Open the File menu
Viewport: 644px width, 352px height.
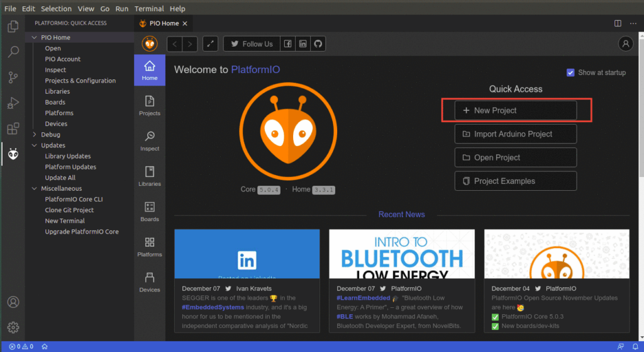(10, 9)
